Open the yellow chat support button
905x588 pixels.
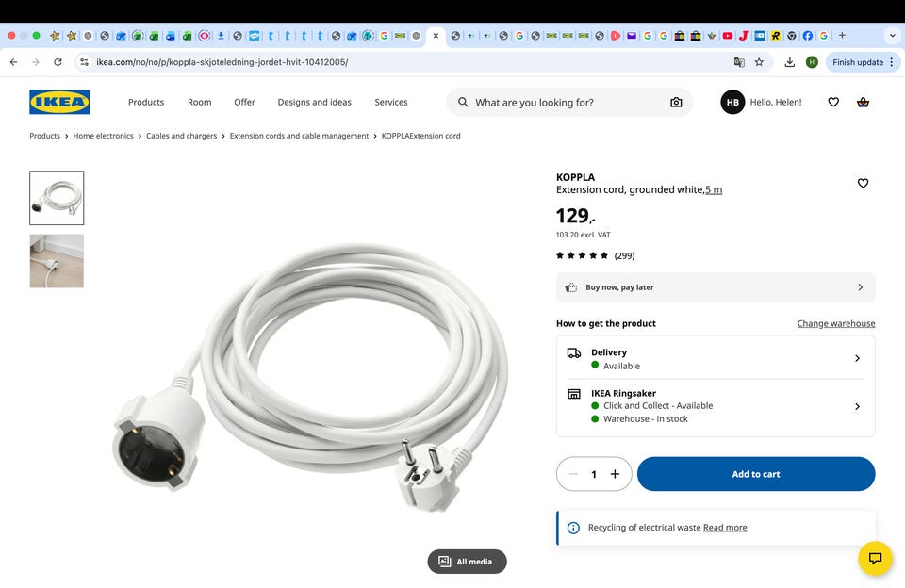coord(875,558)
